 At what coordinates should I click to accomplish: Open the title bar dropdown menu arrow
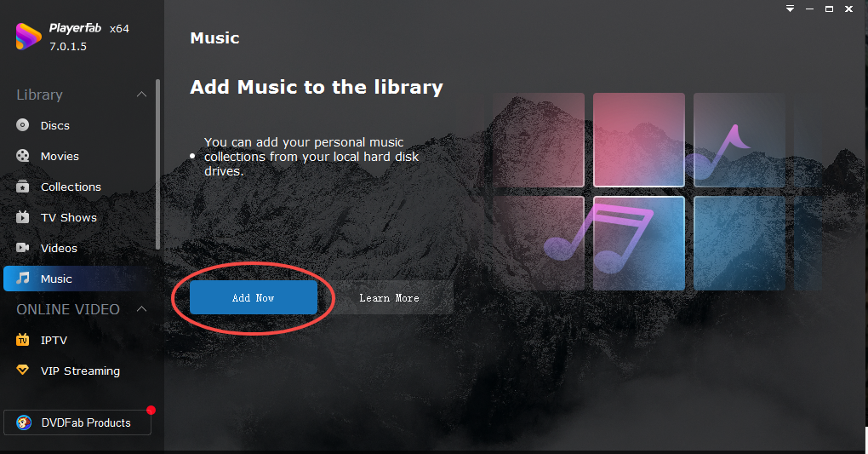(x=790, y=9)
